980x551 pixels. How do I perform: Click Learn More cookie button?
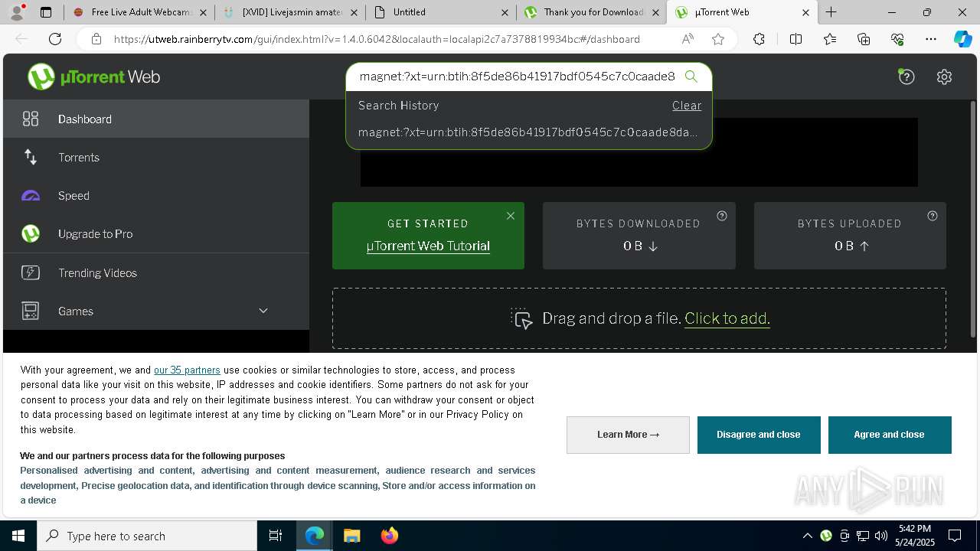628,435
